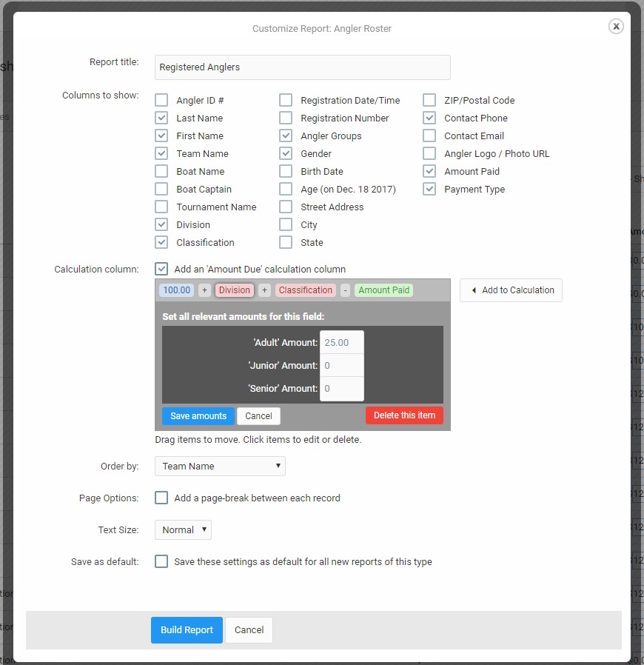Open the Order by Team Name dropdown

pos(220,466)
